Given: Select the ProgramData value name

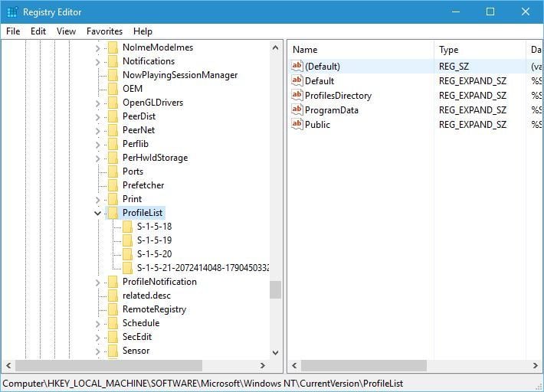Looking at the screenshot, I should click(x=332, y=110).
